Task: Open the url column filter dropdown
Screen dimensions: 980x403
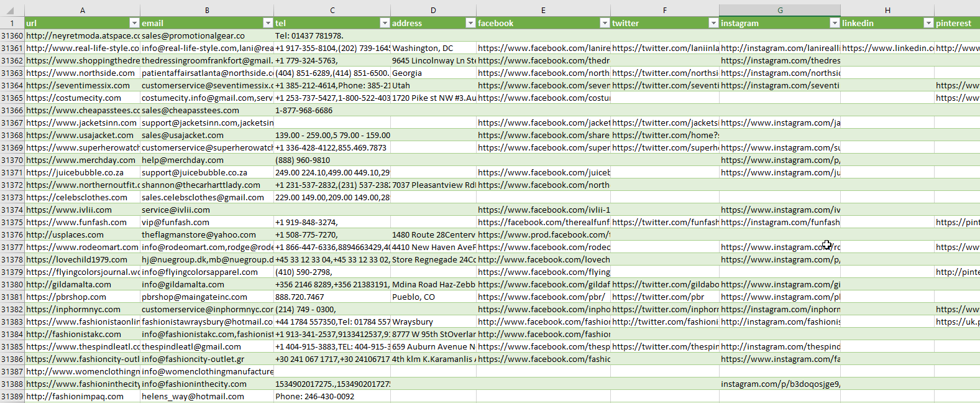Action: 134,23
